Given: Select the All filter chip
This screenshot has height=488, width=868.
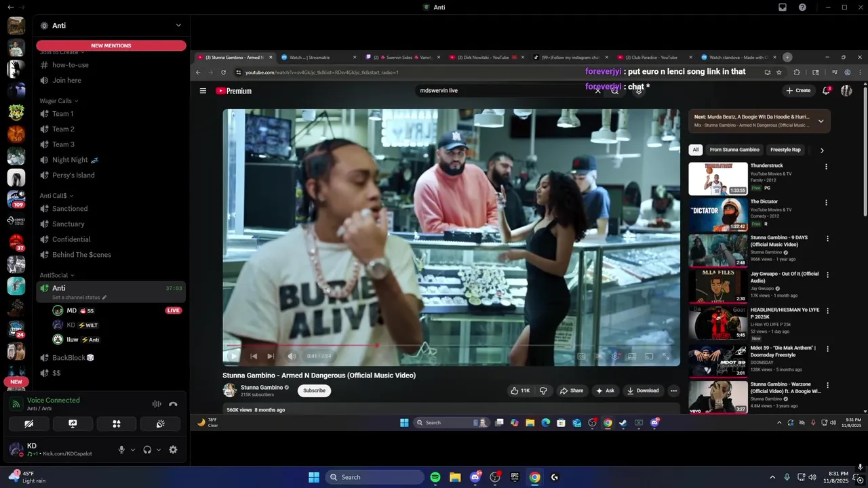Looking at the screenshot, I should click(695, 150).
